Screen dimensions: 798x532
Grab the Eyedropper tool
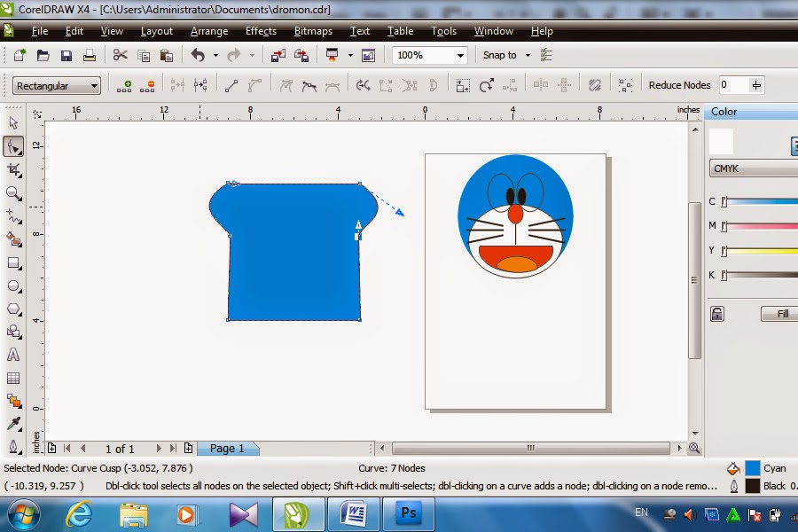[x=12, y=423]
